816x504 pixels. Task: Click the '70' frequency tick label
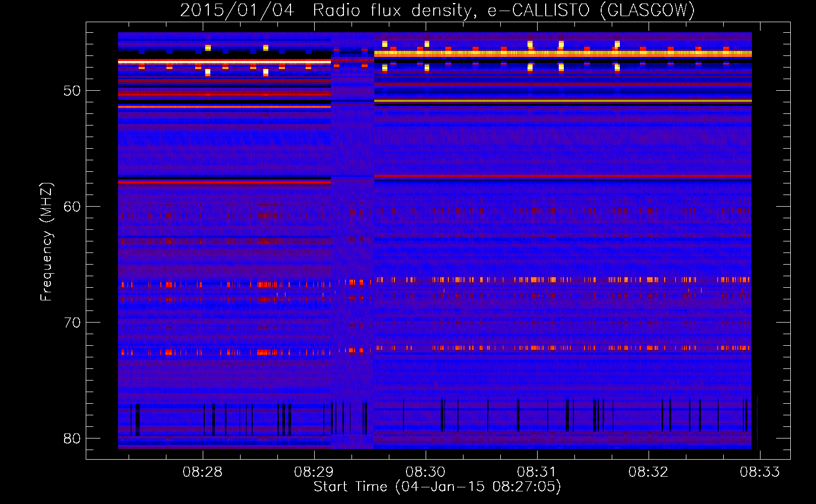click(x=72, y=323)
